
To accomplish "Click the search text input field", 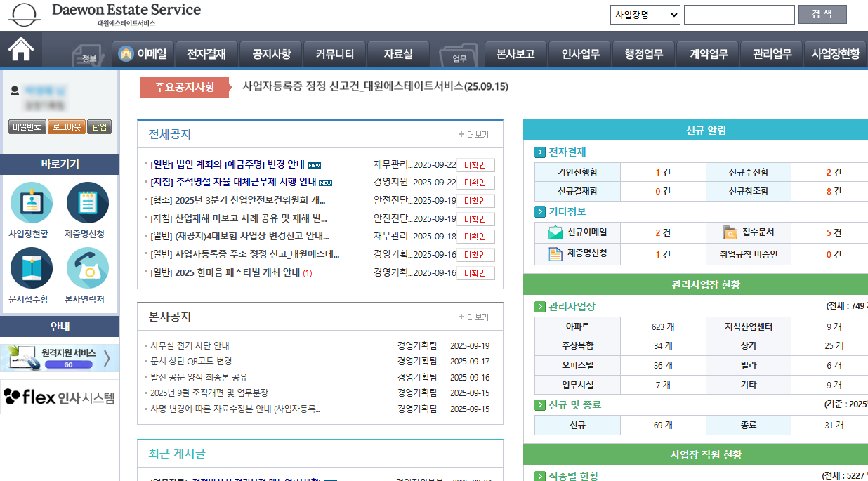I will 739,15.
